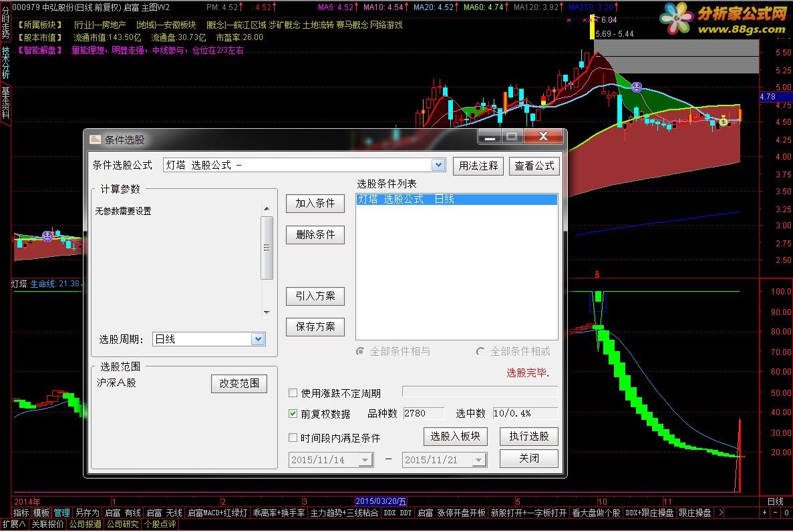
Task: Open the 管理 bottom tab
Action: 61,513
